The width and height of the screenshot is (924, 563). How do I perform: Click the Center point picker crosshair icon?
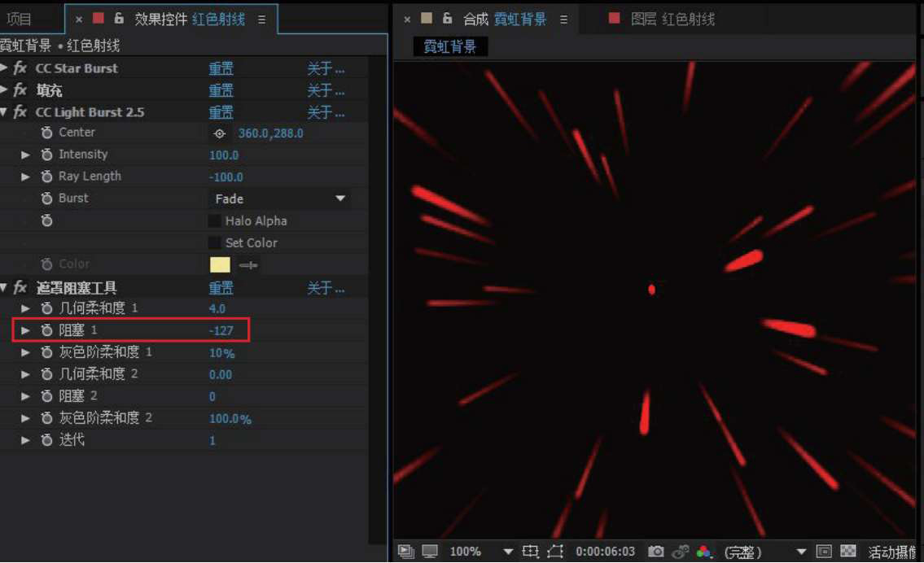[219, 133]
